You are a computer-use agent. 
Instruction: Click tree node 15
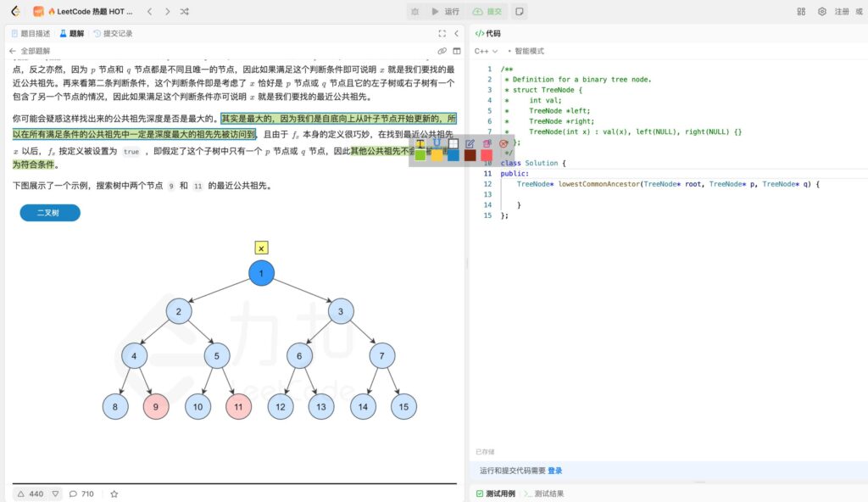coord(403,407)
